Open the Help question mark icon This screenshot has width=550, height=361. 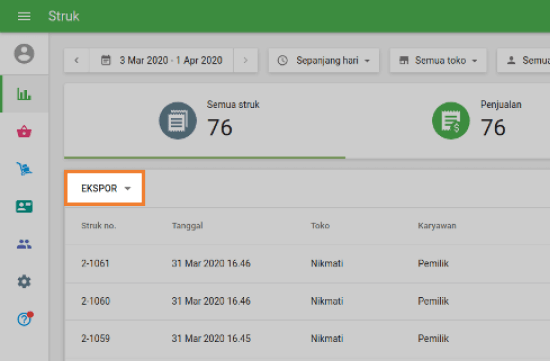25,319
